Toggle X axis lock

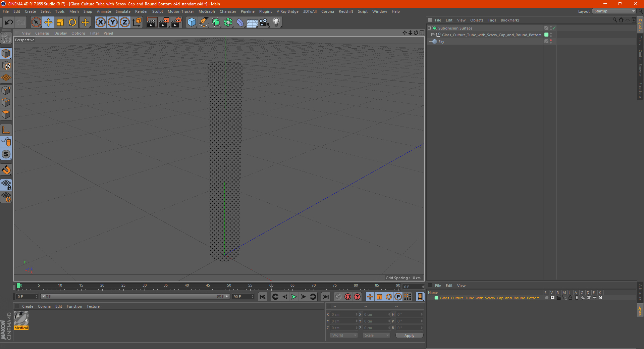click(100, 22)
